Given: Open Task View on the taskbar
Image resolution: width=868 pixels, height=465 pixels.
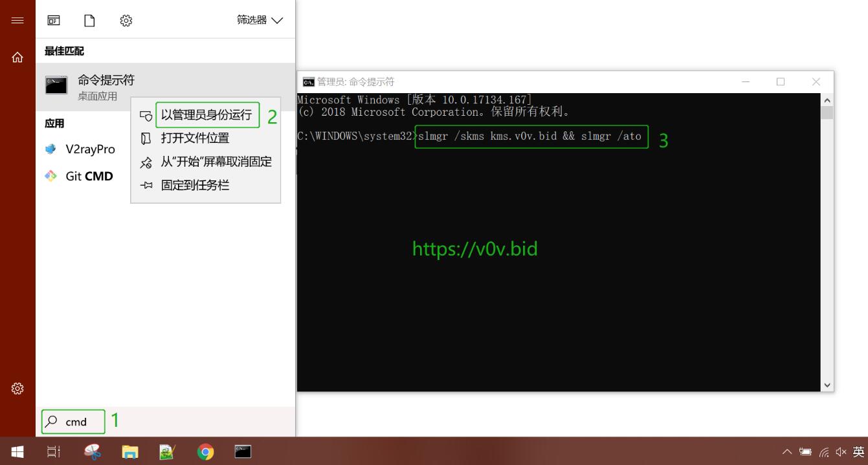Looking at the screenshot, I should (x=54, y=451).
